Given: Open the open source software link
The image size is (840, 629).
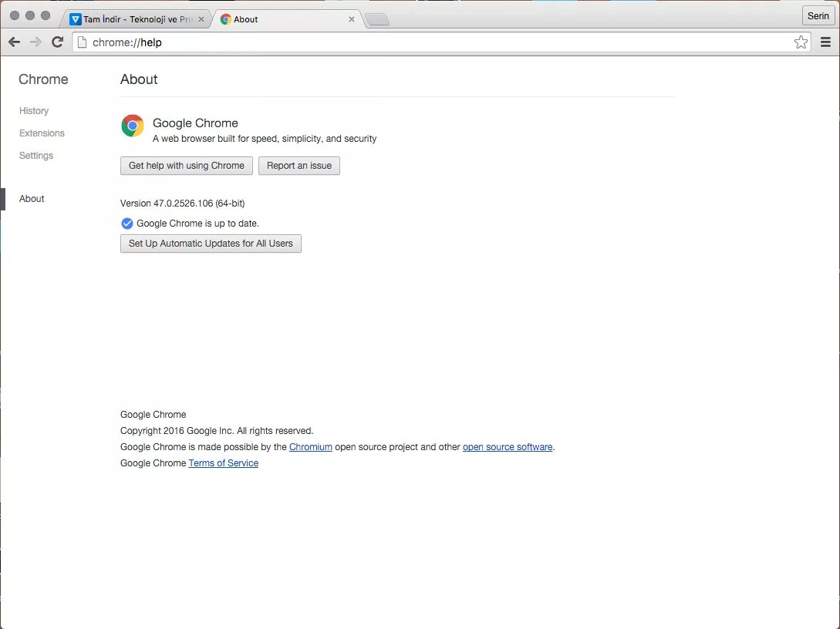Looking at the screenshot, I should click(x=508, y=447).
